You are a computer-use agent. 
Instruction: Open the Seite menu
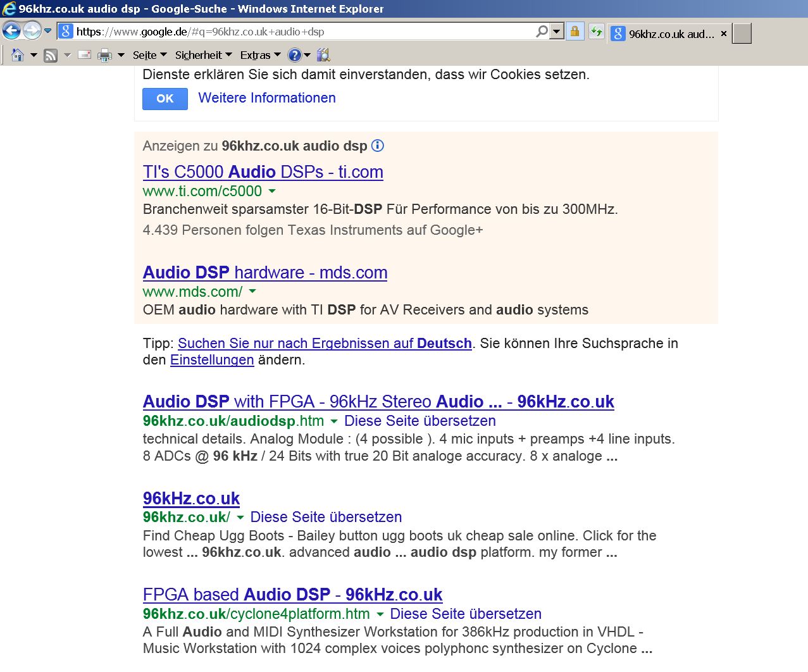(149, 55)
